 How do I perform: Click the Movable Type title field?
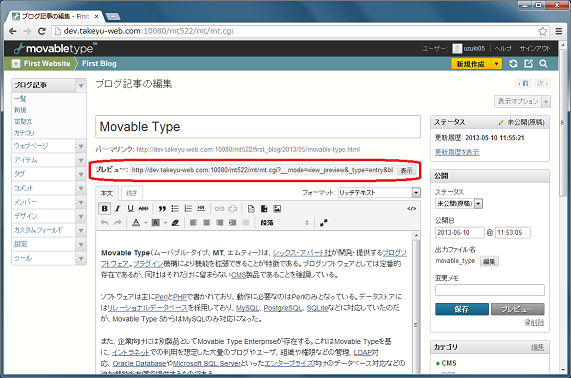click(258, 127)
